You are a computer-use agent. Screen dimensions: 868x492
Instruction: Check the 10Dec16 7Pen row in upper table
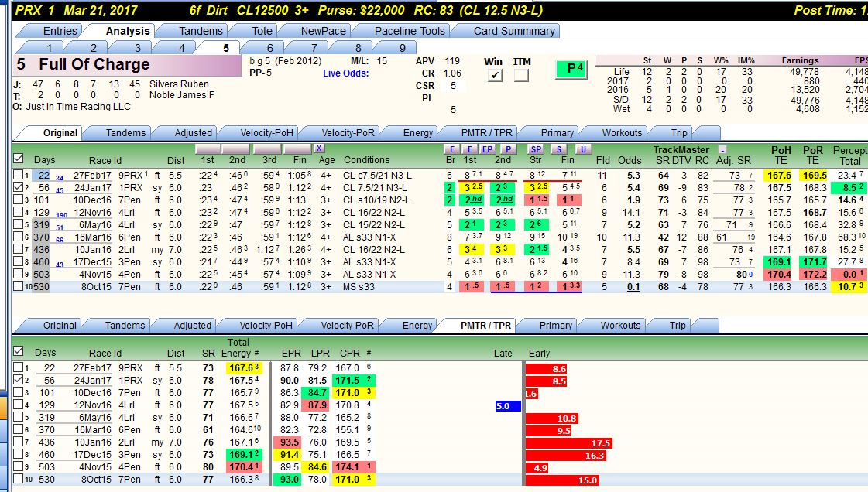click(x=19, y=200)
